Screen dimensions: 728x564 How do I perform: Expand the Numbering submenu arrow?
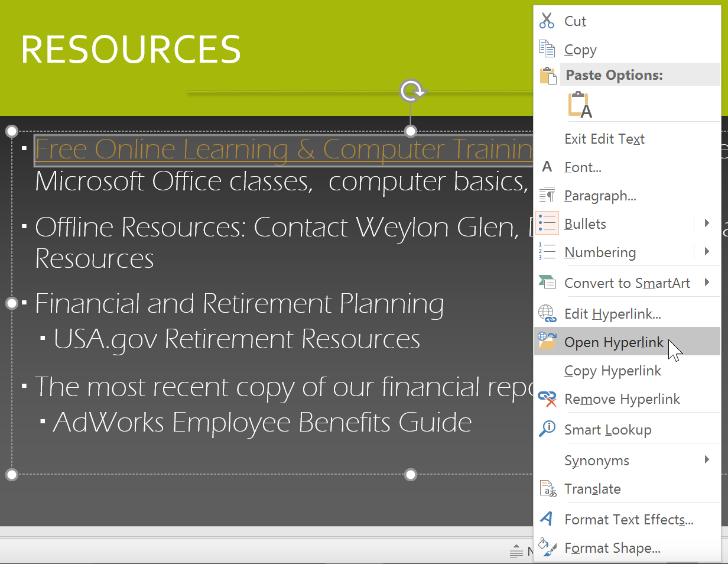point(707,252)
